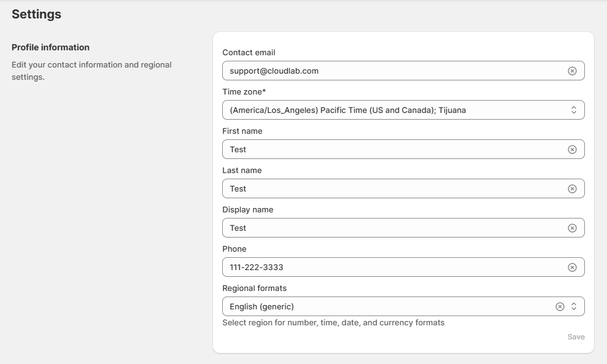Click inside the Last name input

[393, 188]
